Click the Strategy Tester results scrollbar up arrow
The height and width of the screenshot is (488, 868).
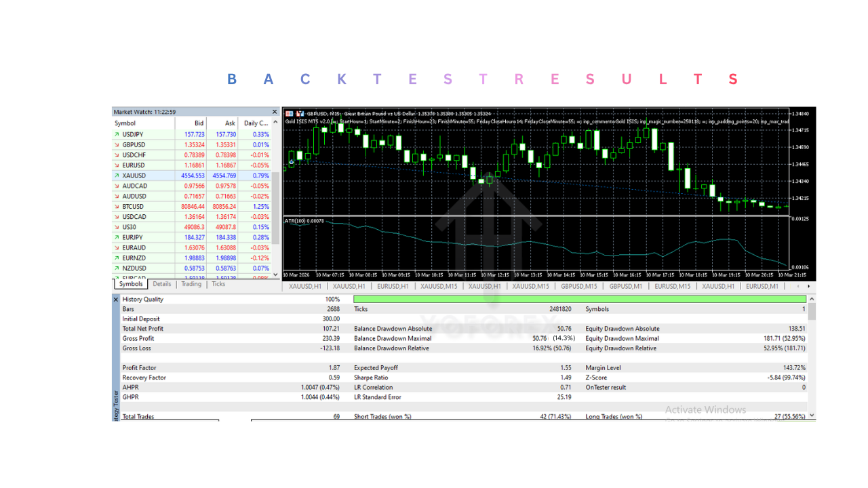tap(812, 299)
